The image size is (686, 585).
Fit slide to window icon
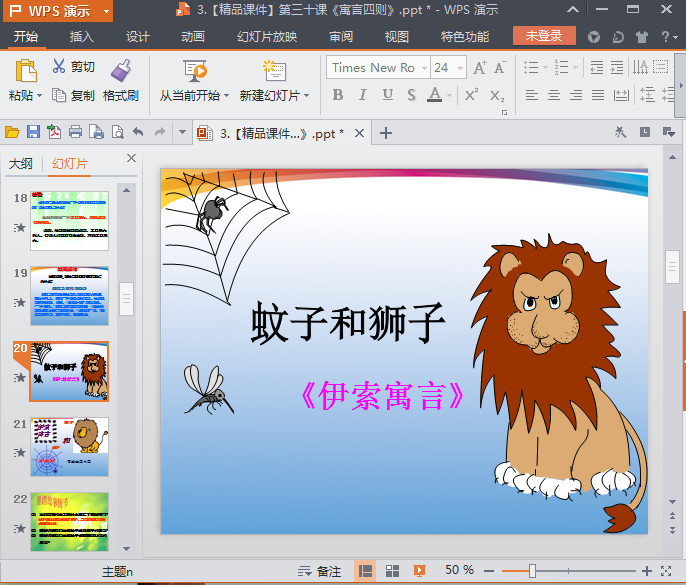click(666, 571)
